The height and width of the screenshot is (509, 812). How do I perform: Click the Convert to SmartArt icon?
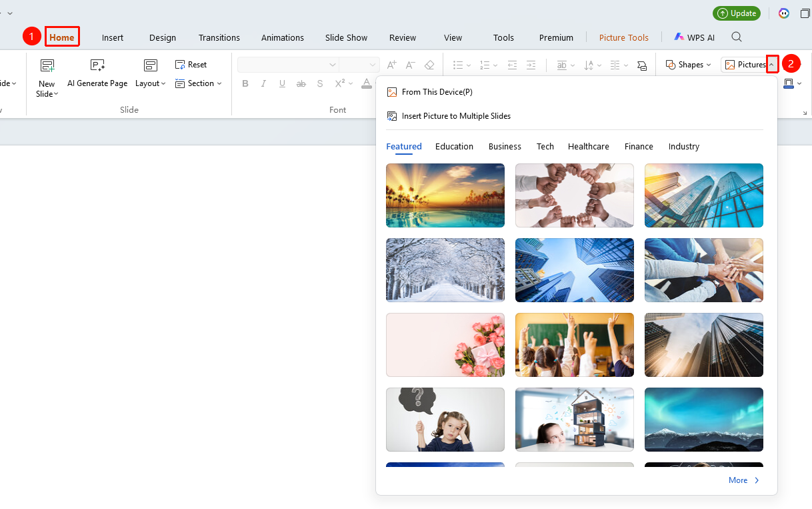tap(642, 65)
